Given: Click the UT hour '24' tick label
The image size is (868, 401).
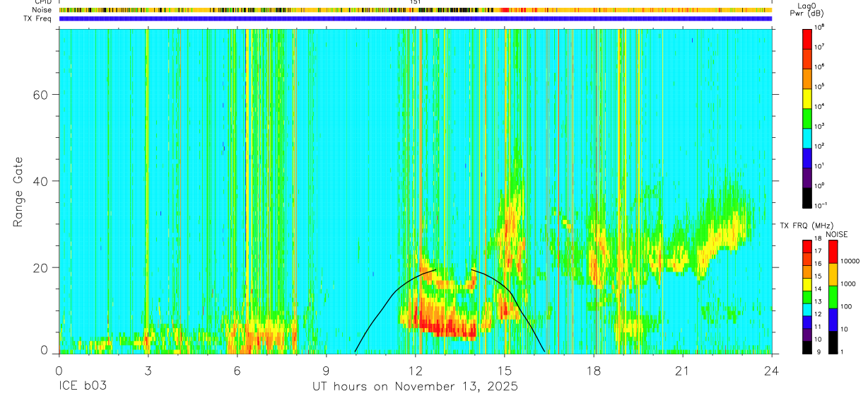Looking at the screenshot, I should coord(772,371).
